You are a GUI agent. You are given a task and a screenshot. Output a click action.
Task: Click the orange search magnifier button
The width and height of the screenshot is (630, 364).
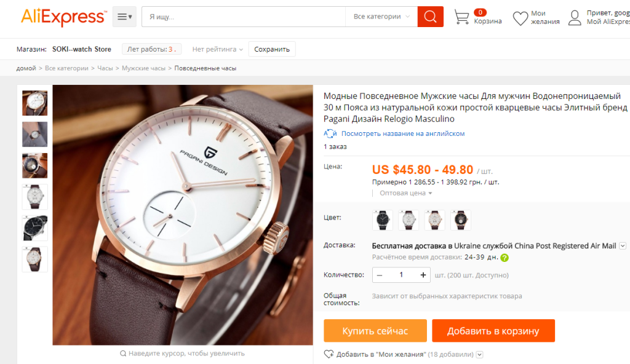pos(430,17)
